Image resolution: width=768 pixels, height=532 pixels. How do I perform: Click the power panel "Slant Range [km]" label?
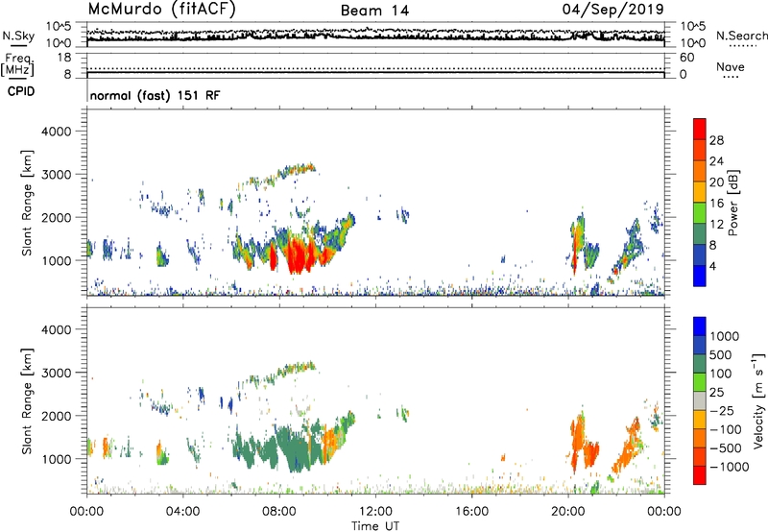click(27, 203)
